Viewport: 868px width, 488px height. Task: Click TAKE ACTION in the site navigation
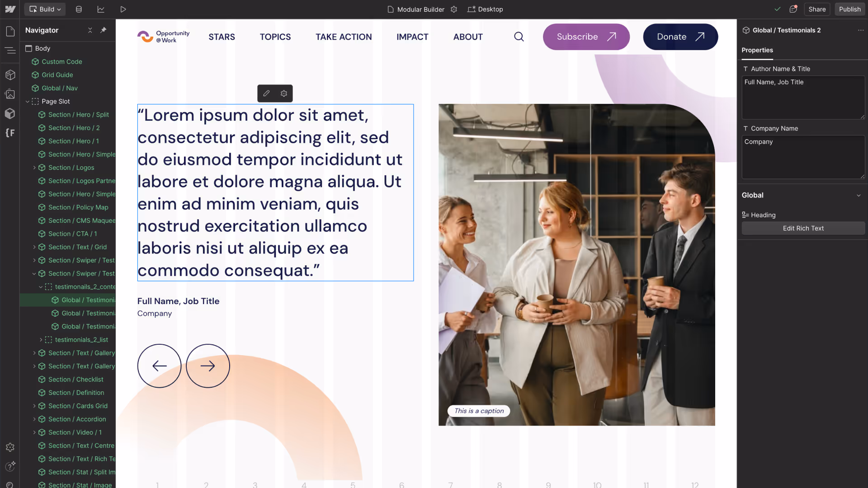(x=344, y=37)
